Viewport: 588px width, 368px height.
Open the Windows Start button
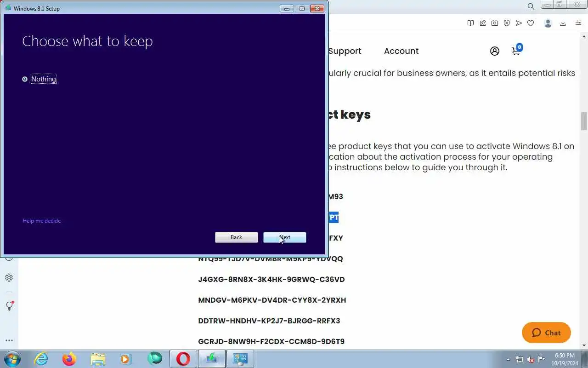pyautogui.click(x=12, y=359)
